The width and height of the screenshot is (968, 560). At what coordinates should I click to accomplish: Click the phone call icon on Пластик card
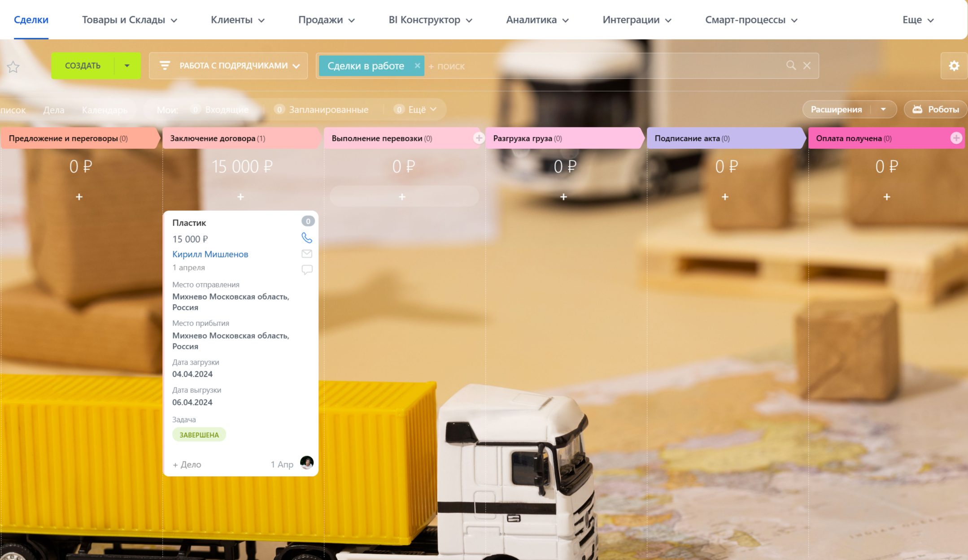(x=307, y=238)
